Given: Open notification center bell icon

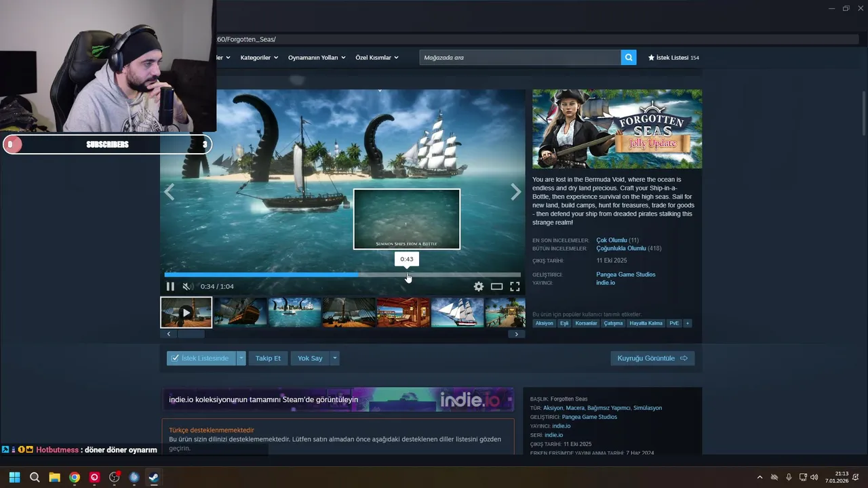Looking at the screenshot, I should (x=856, y=477).
